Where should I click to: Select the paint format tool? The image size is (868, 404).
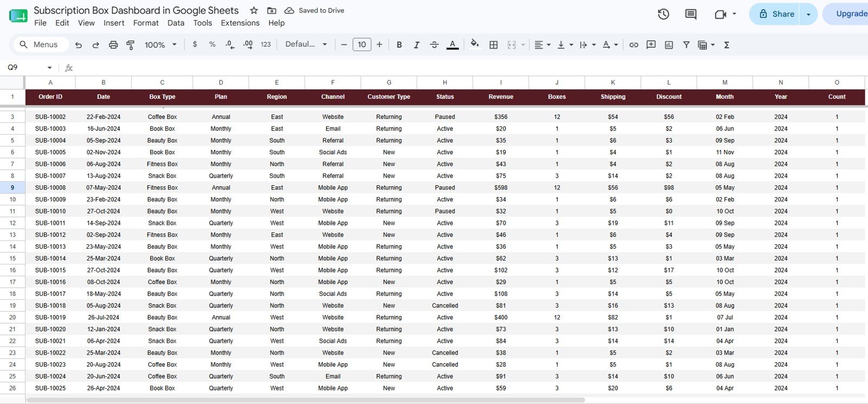tap(131, 45)
